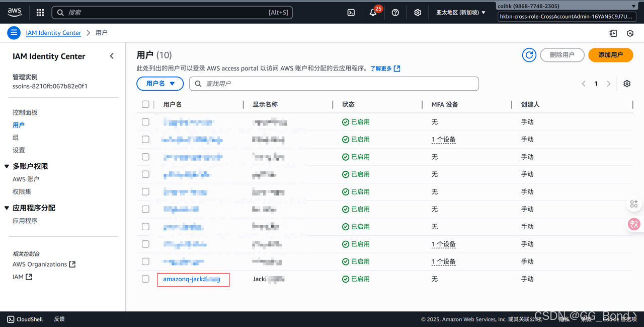The width and height of the screenshot is (644, 327).
Task: Open IAM external console link
Action: 22,277
